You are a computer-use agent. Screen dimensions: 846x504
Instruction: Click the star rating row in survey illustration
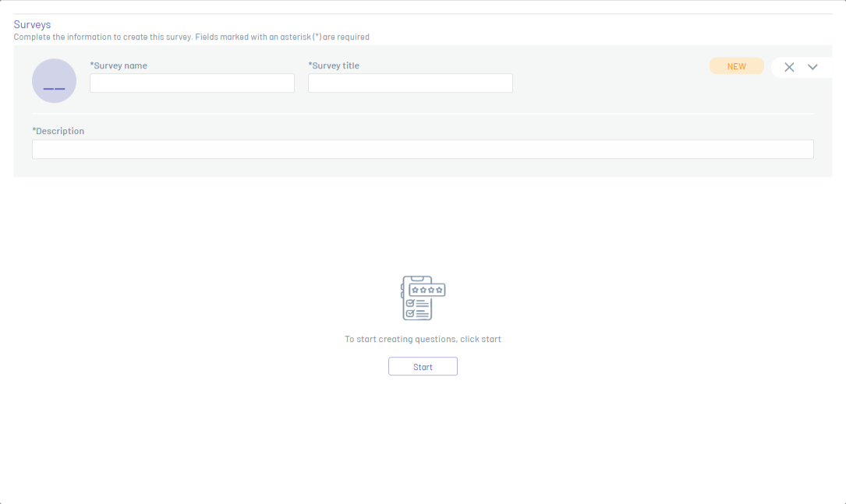[427, 290]
